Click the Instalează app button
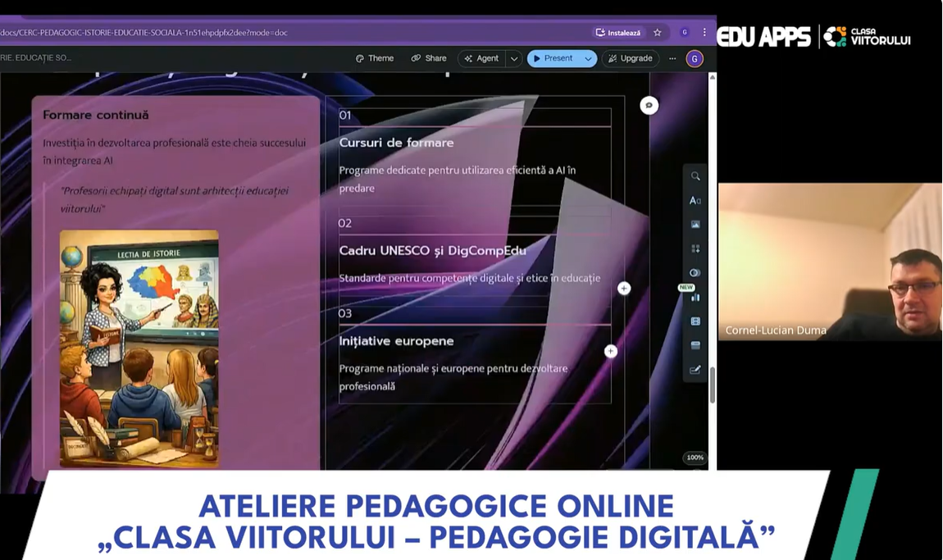The image size is (943, 560). [x=618, y=33]
